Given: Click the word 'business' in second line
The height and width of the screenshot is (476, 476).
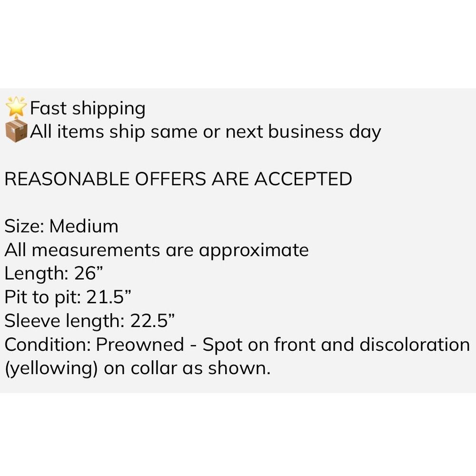Looking at the screenshot, I should click(306, 131).
